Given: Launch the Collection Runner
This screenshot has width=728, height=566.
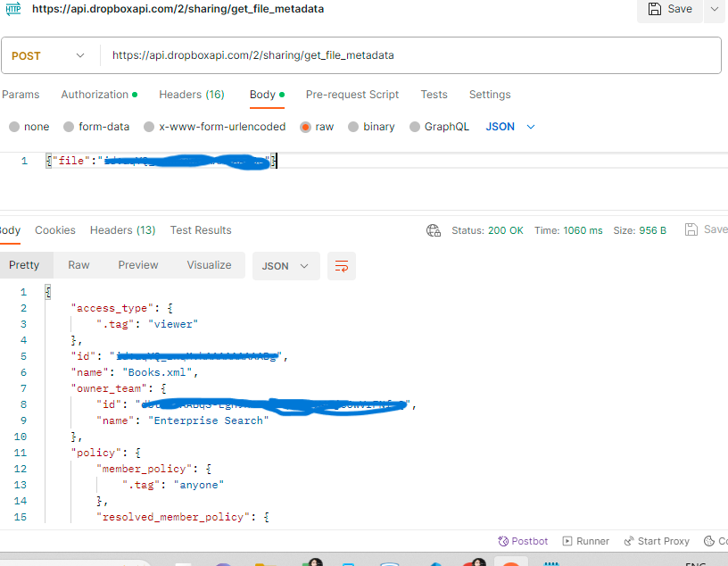Looking at the screenshot, I should point(585,541).
